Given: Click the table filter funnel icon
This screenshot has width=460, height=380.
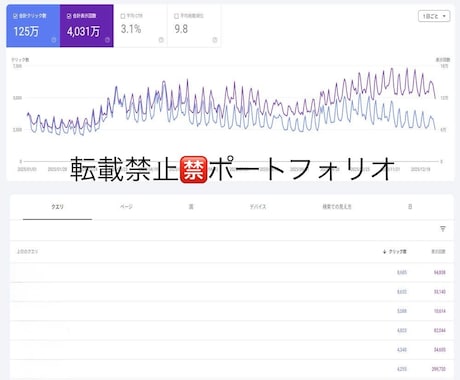Looking at the screenshot, I should (x=443, y=229).
